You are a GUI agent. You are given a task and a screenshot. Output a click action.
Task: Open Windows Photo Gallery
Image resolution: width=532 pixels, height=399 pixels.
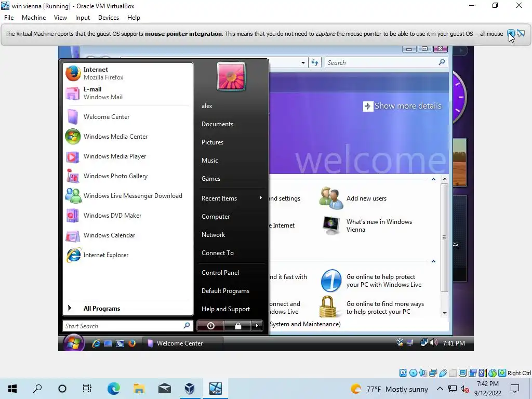point(128,176)
